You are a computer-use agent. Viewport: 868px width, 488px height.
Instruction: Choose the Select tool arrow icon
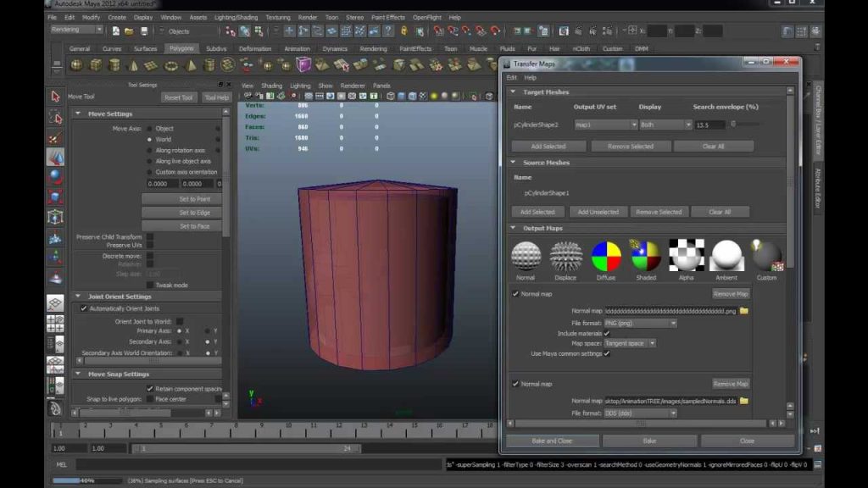tap(55, 97)
